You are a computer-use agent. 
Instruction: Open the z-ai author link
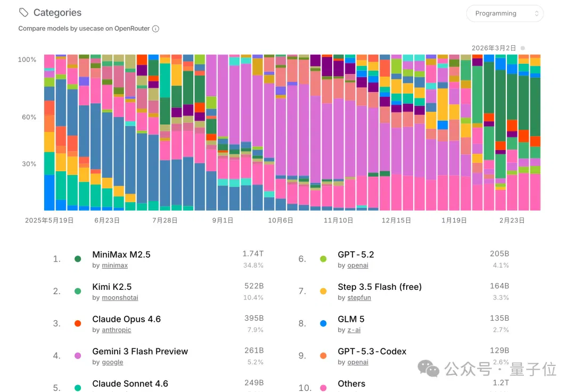(x=354, y=330)
